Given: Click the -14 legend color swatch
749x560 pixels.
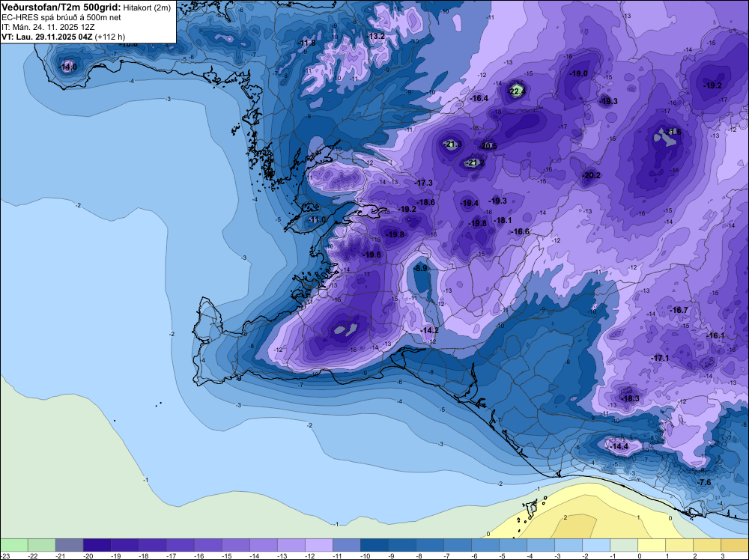Looking at the screenshot, I should (263, 545).
